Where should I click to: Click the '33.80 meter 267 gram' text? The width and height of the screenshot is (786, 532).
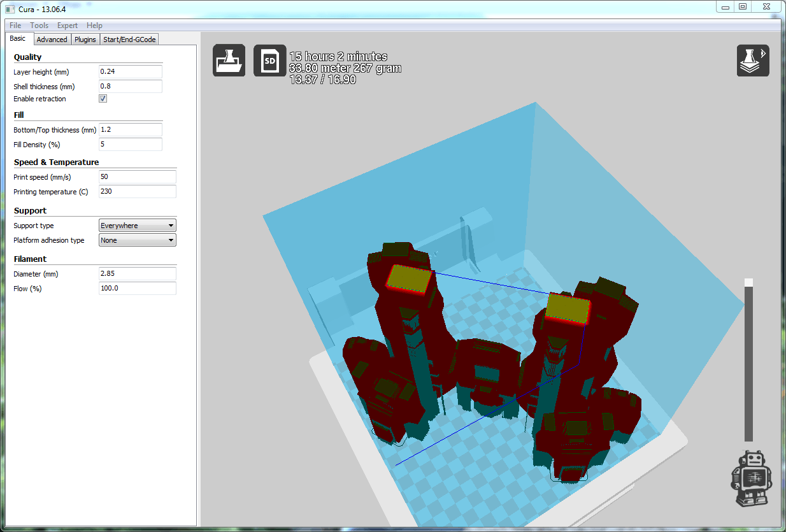coord(345,68)
